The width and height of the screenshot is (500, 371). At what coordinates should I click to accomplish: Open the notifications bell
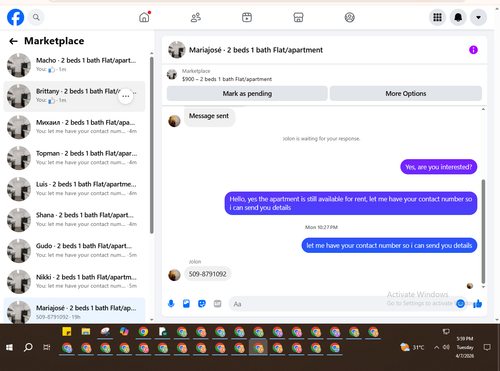coord(458,17)
